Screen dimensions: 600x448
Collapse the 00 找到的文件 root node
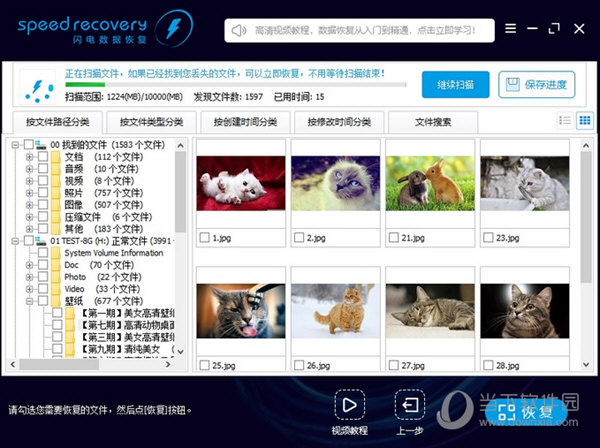(x=16, y=145)
